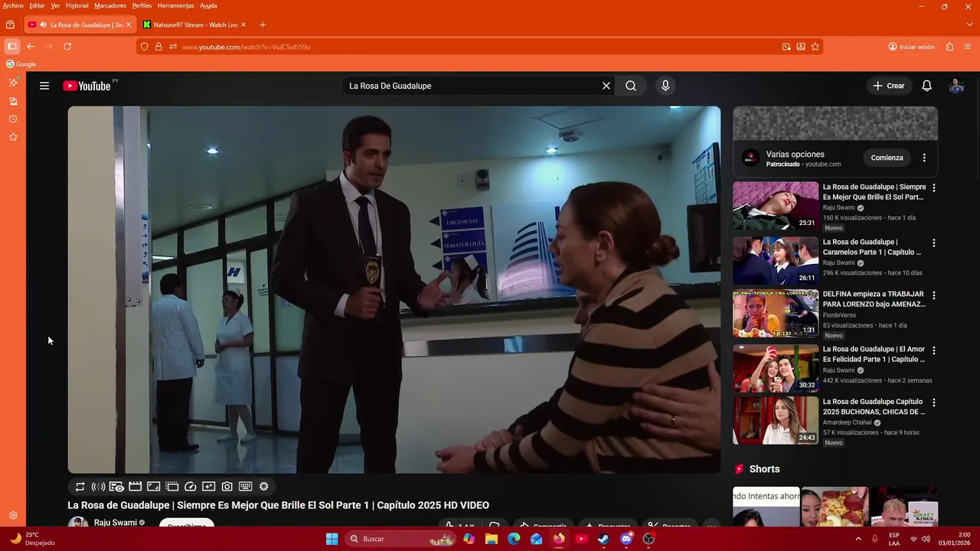Open the playback speed gauge control
The width and height of the screenshot is (980, 551).
coord(191,487)
